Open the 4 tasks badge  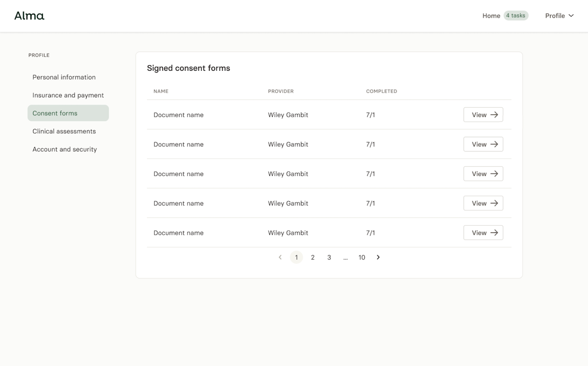coord(516,15)
